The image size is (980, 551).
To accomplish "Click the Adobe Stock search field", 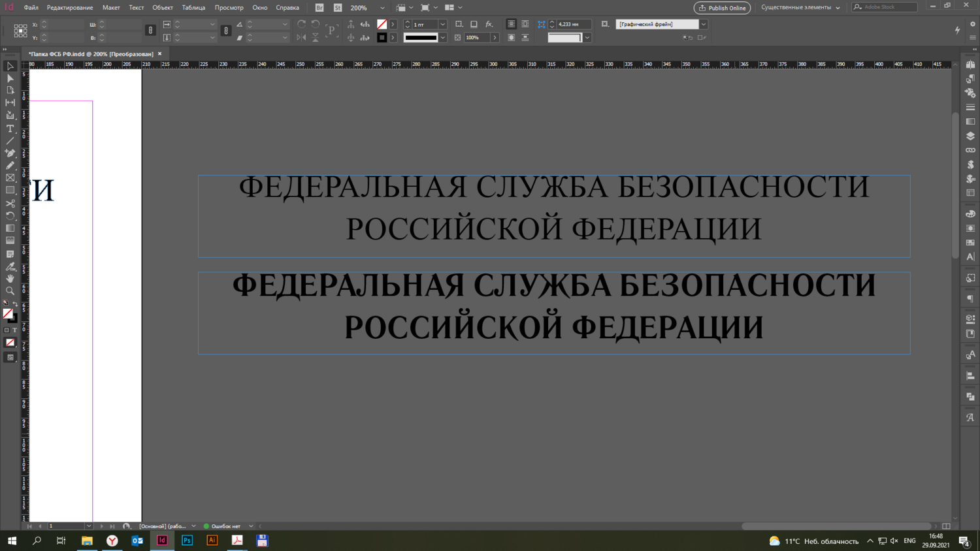I will coord(884,7).
